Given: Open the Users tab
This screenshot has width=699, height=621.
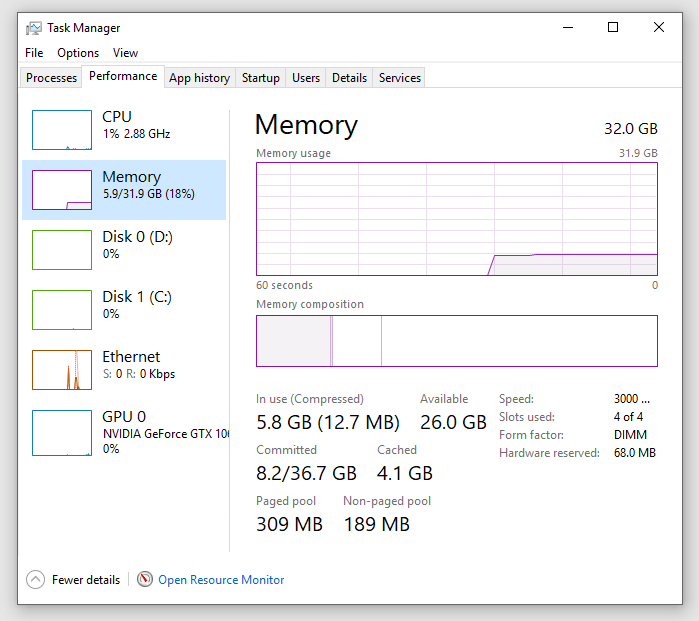Looking at the screenshot, I should click(306, 78).
